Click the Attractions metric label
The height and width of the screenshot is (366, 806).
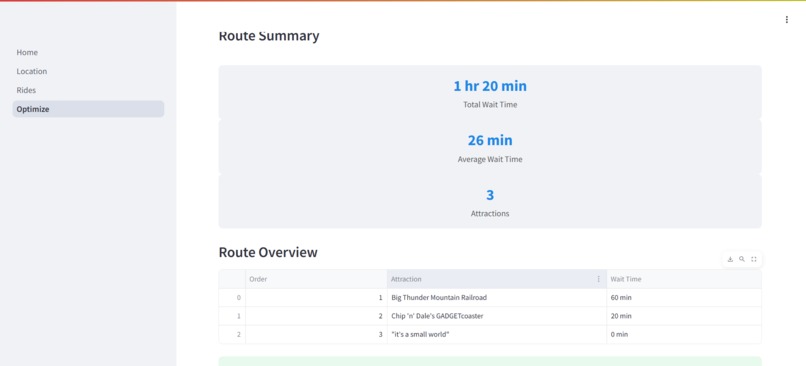(490, 213)
